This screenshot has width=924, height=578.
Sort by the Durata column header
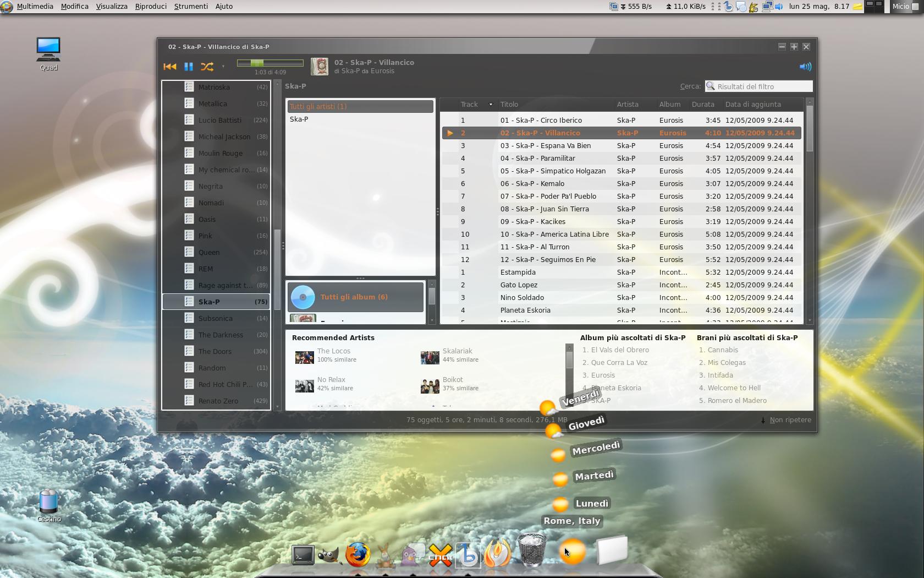(x=705, y=104)
